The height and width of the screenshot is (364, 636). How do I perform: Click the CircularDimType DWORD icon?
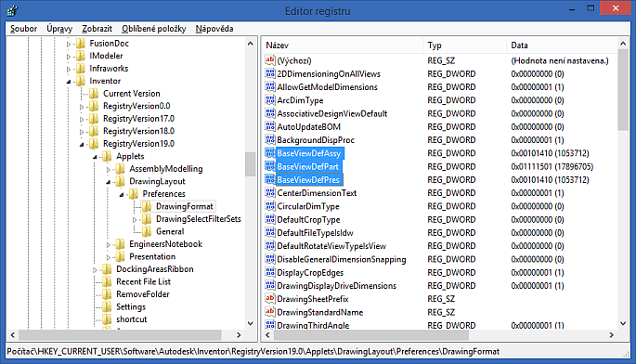click(x=270, y=206)
